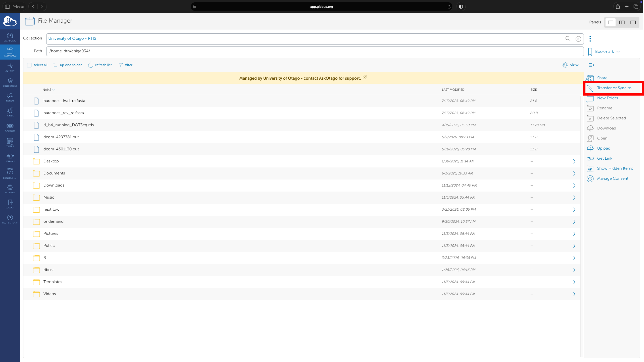
Task: Open nextflow folder via its chevron
Action: (574, 210)
